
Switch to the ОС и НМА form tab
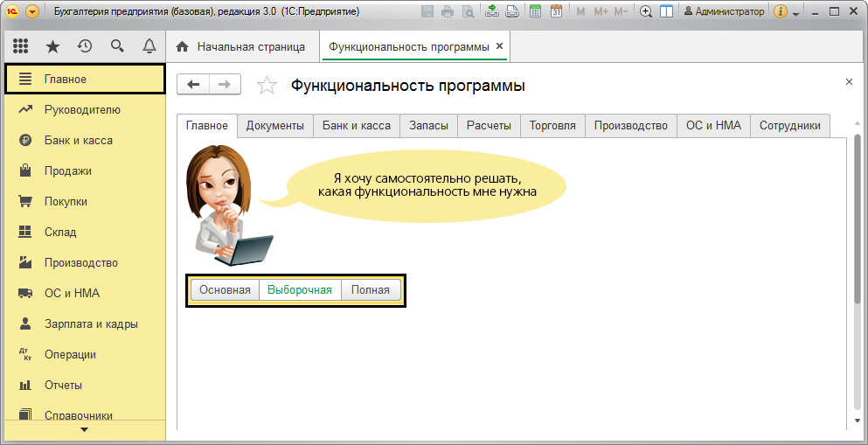click(x=713, y=126)
